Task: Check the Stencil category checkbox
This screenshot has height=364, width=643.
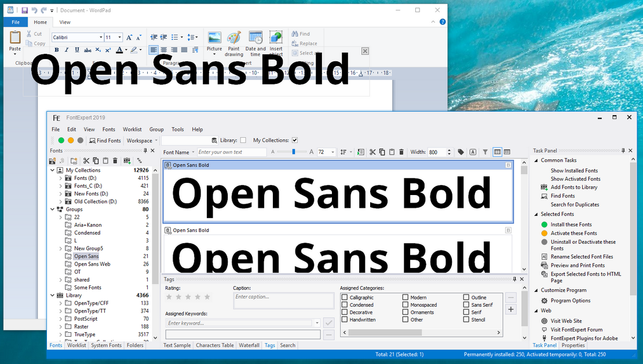Action: pos(466,319)
